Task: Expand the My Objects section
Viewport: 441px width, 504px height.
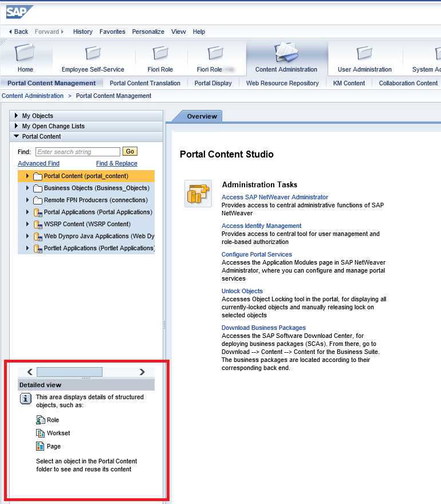Action: 16,115
